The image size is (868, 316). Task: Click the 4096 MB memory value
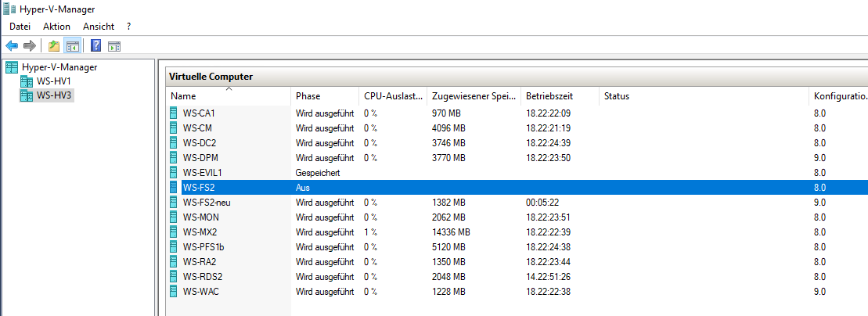[449, 127]
